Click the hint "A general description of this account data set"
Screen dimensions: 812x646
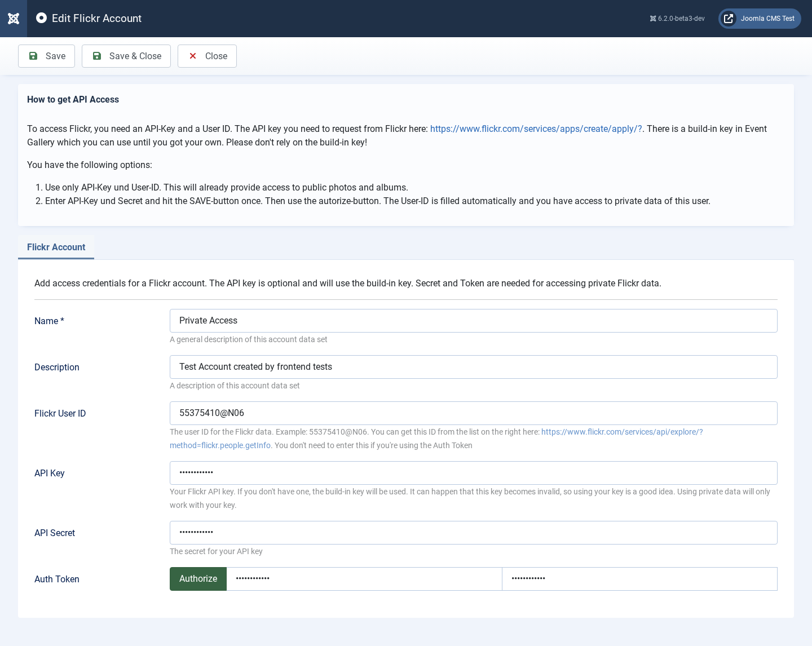[248, 339]
